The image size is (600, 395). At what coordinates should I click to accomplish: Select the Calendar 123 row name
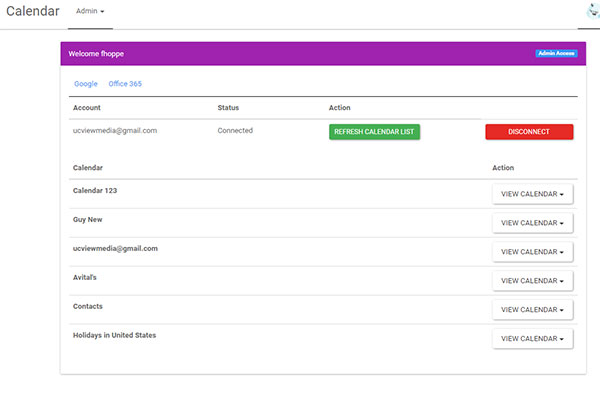pyautogui.click(x=95, y=191)
